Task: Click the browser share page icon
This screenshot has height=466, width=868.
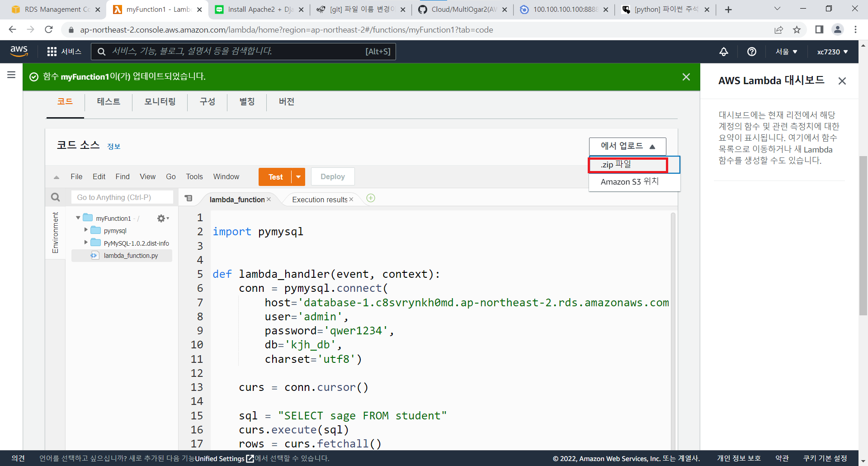Action: coord(778,30)
